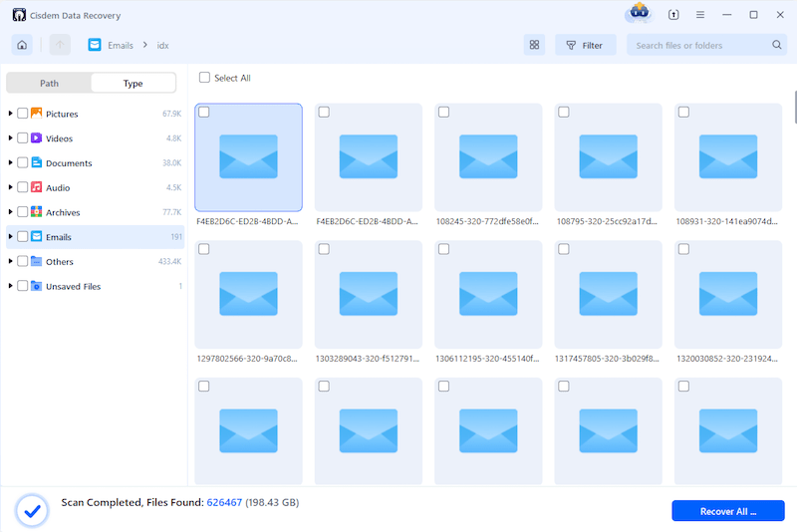
Task: Click the Emails category icon in sidebar
Action: [36, 236]
